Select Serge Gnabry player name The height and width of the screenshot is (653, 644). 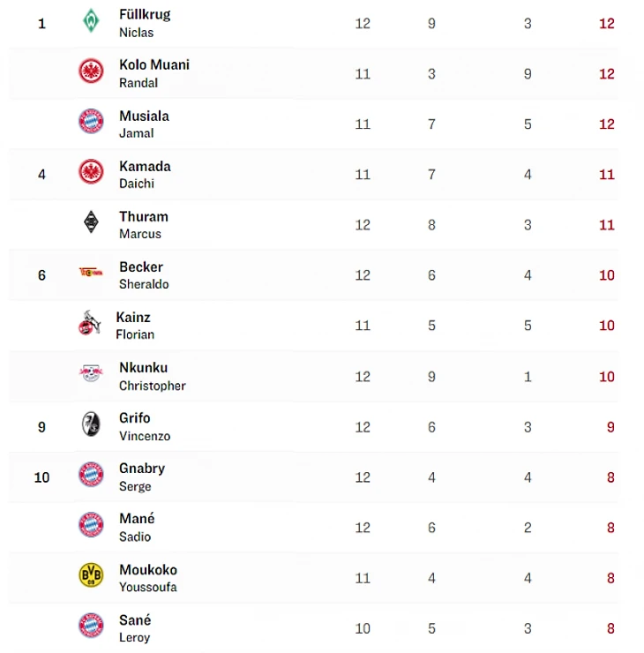pos(142,469)
